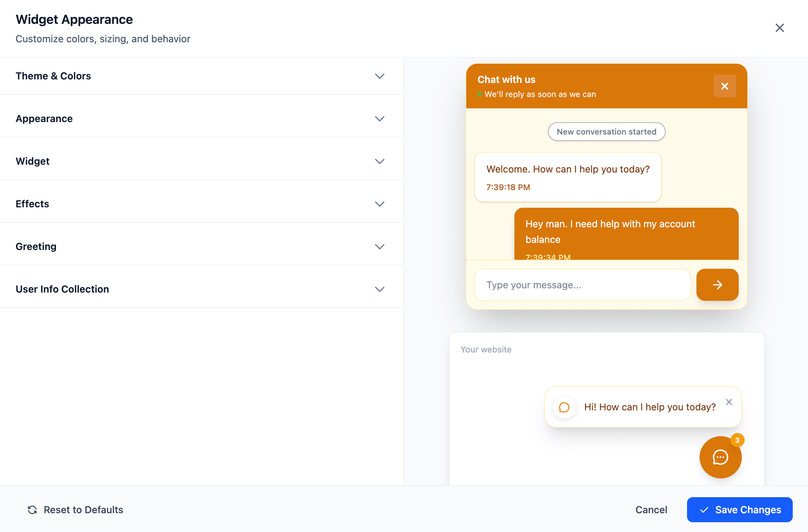The height and width of the screenshot is (532, 808).
Task: Click the unread badge showing 3
Action: (x=737, y=440)
